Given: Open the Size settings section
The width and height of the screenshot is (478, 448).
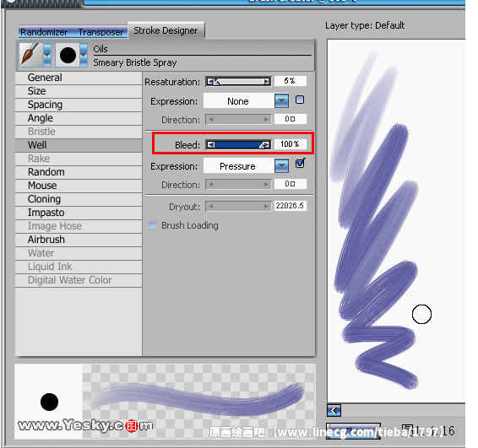Looking at the screenshot, I should [79, 91].
